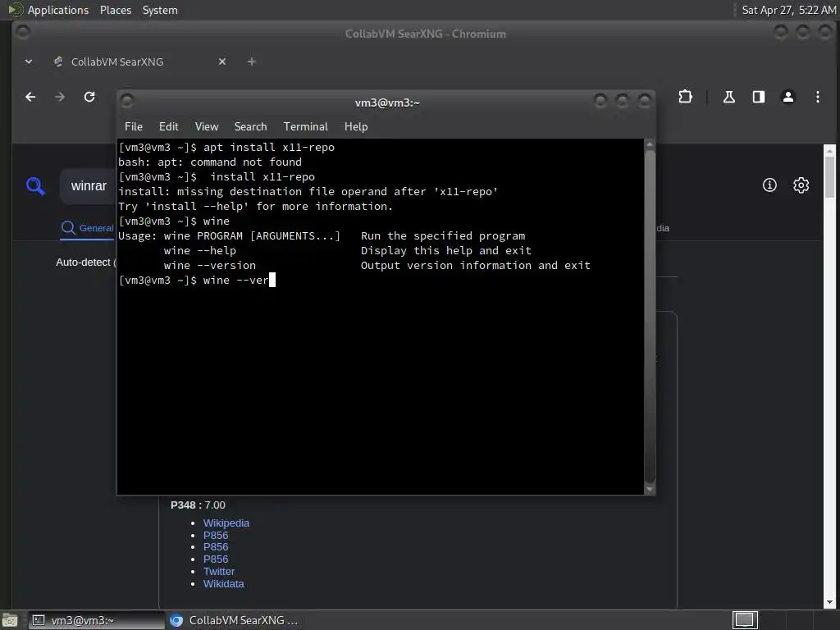Click the terminal window menu button
This screenshot has height=630, width=840.
click(x=127, y=101)
